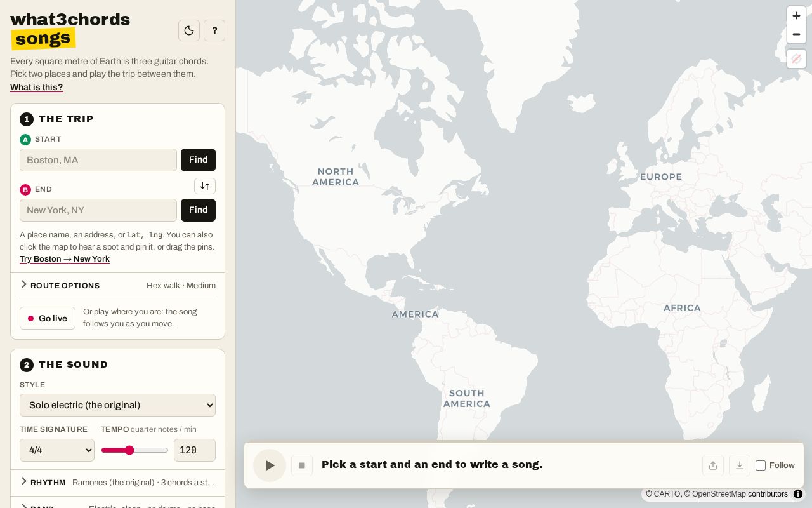812x508 pixels.
Task: Expand the Rhythm section
Action: click(117, 483)
